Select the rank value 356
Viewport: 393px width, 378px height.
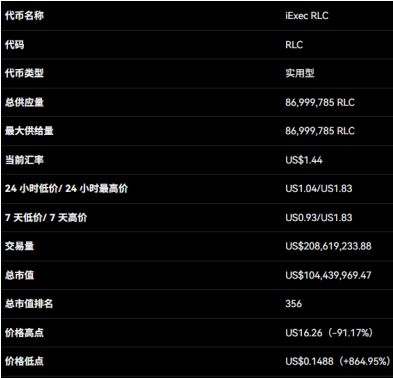(x=293, y=304)
